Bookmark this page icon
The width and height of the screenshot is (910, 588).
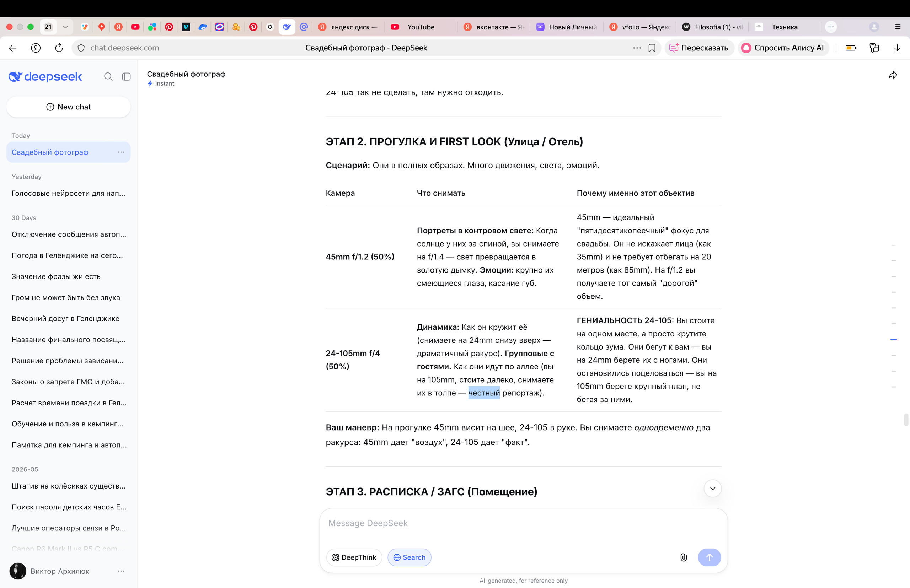pos(652,48)
